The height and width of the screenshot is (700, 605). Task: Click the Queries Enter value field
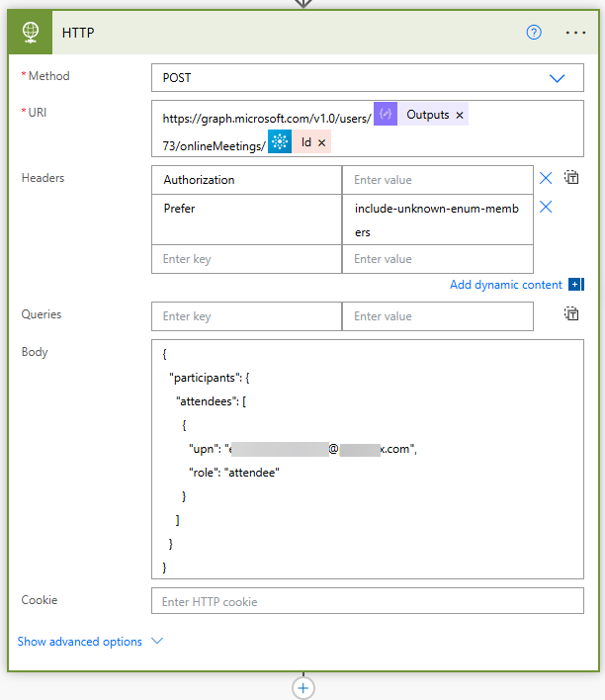click(x=438, y=316)
